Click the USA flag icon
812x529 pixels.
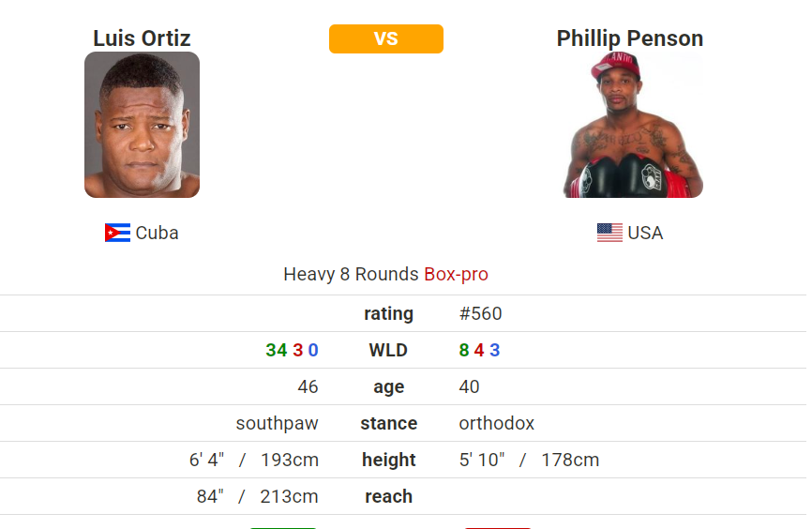[x=609, y=233]
